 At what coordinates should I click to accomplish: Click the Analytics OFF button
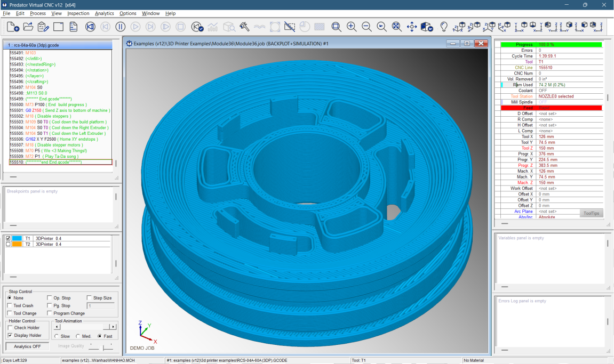pos(27,346)
